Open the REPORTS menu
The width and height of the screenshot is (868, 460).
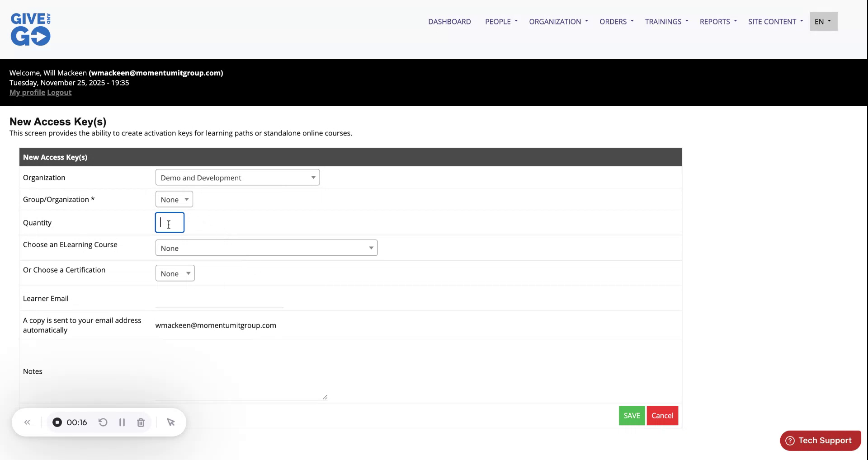point(717,21)
